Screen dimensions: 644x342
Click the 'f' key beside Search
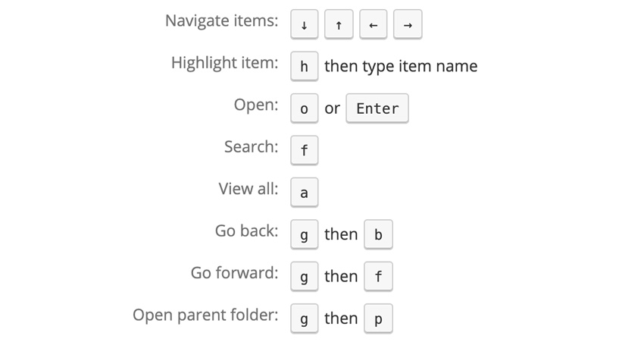coord(305,150)
